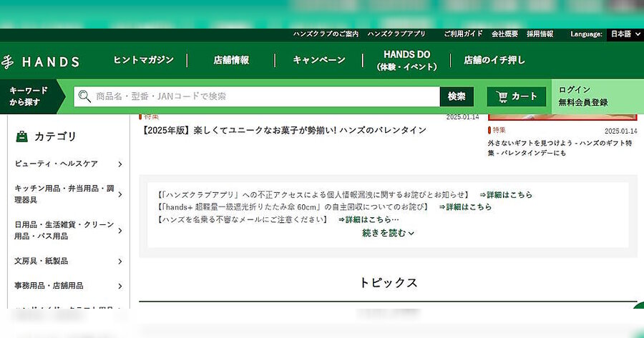Viewport: 644px width, 338px height.
Task: Open 会社概要 link
Action: click(504, 34)
